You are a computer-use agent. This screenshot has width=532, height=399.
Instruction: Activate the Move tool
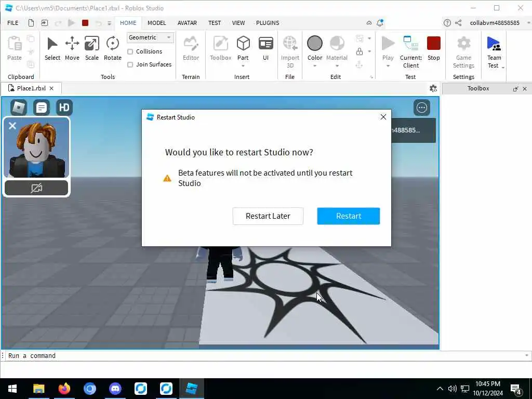(x=72, y=44)
